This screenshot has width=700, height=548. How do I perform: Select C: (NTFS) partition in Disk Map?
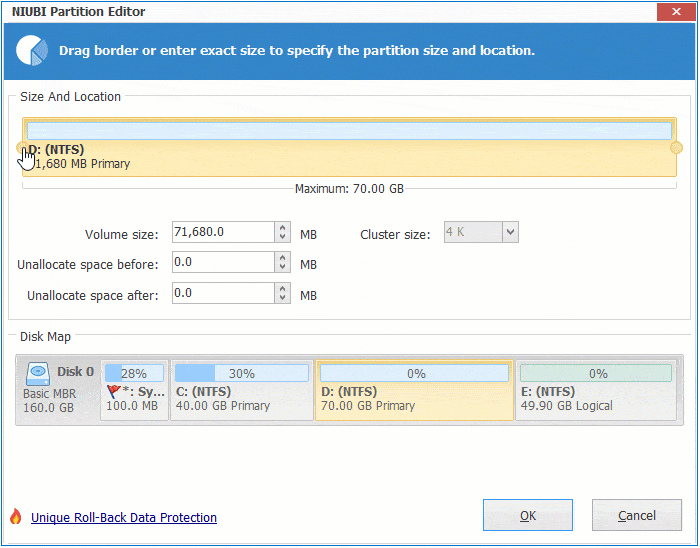pyautogui.click(x=240, y=390)
